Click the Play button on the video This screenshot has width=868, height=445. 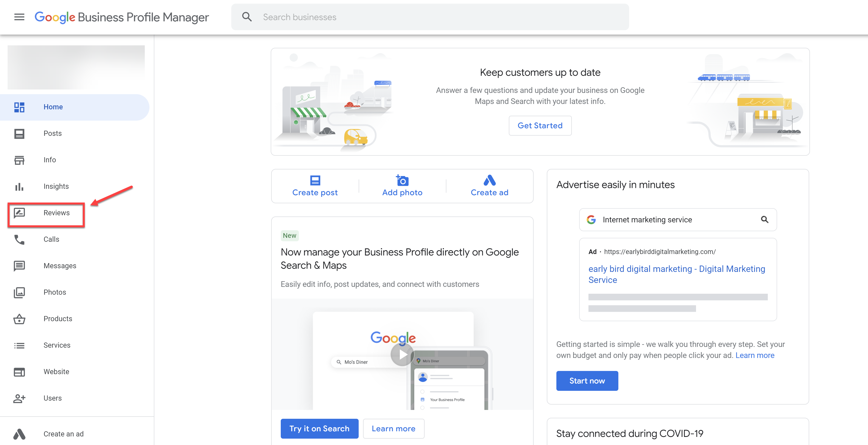point(403,355)
